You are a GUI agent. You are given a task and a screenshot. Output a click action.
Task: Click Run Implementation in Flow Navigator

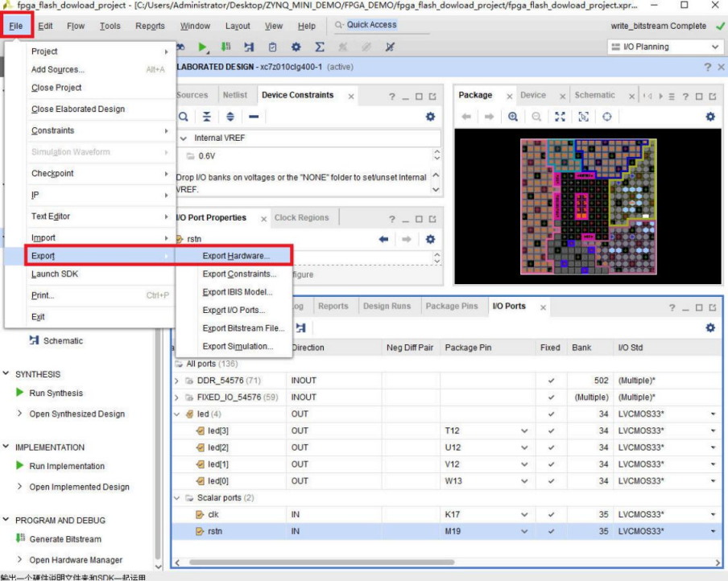tap(67, 467)
